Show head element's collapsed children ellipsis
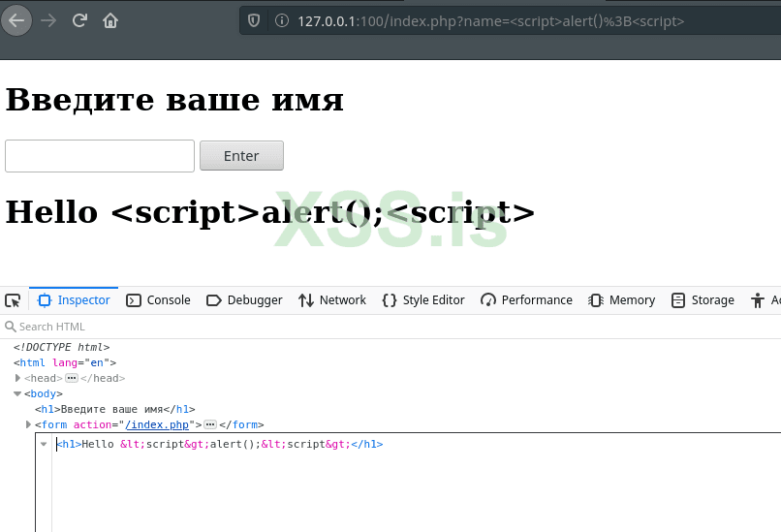 point(72,378)
